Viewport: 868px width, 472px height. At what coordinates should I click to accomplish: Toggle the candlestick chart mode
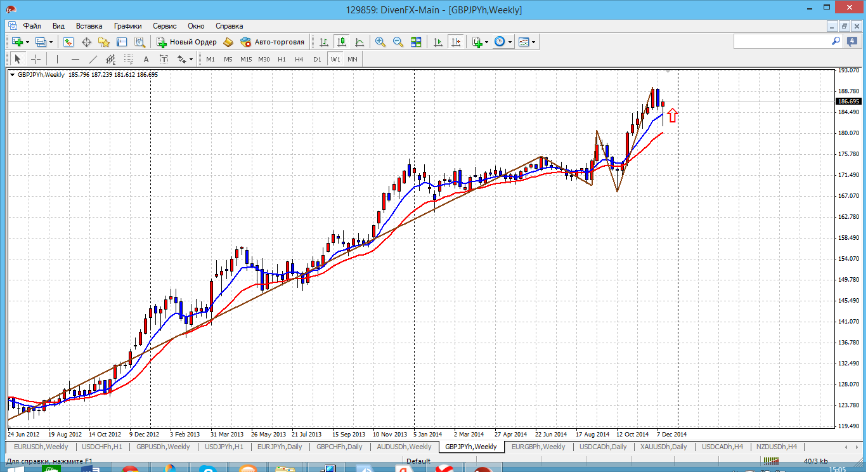[342, 42]
